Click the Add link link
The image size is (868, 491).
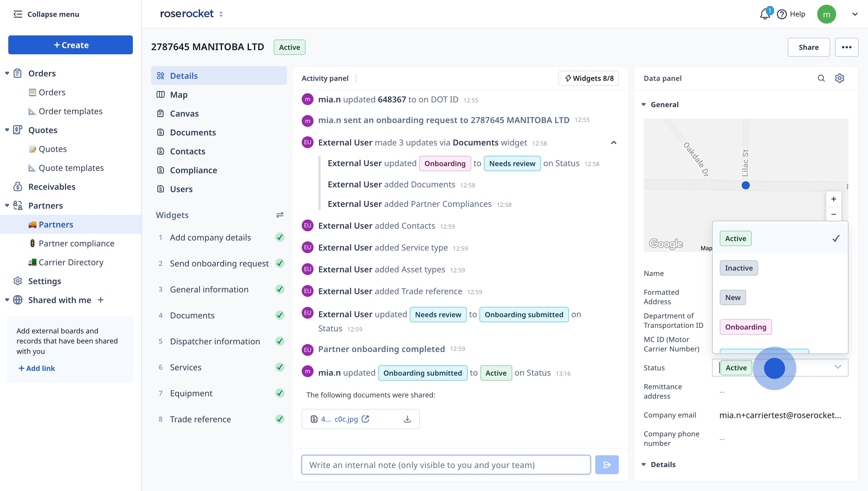[36, 368]
